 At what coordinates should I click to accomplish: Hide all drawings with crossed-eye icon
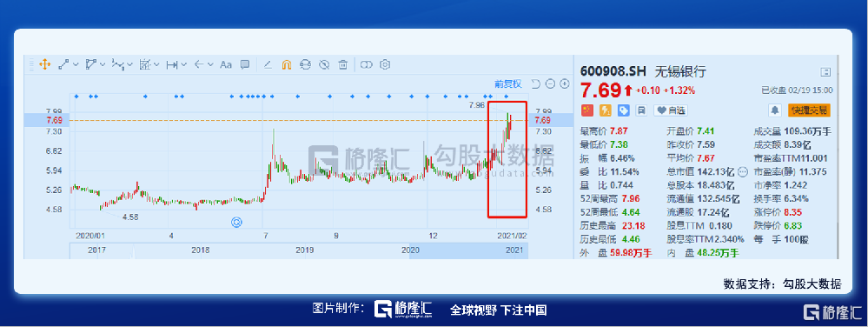click(x=324, y=65)
